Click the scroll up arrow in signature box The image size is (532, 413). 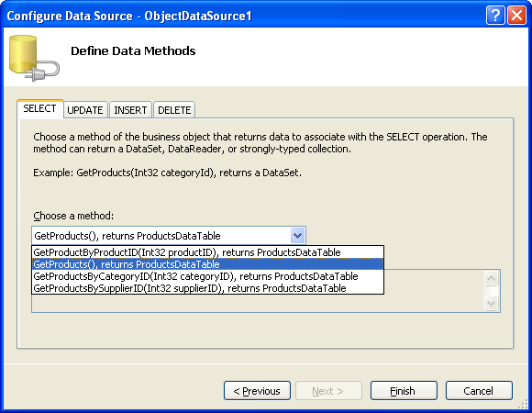coord(492,279)
